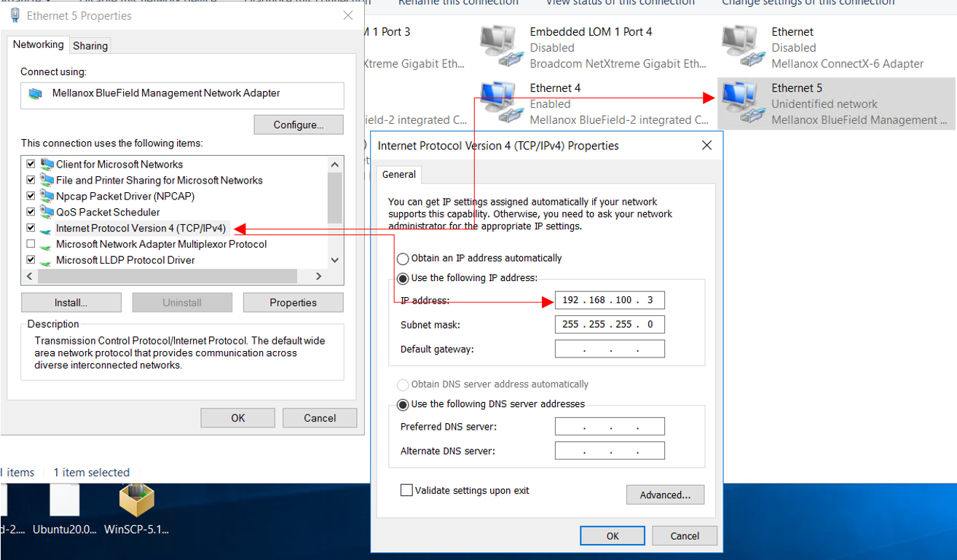Click the General tab in IPv4 properties

399,175
